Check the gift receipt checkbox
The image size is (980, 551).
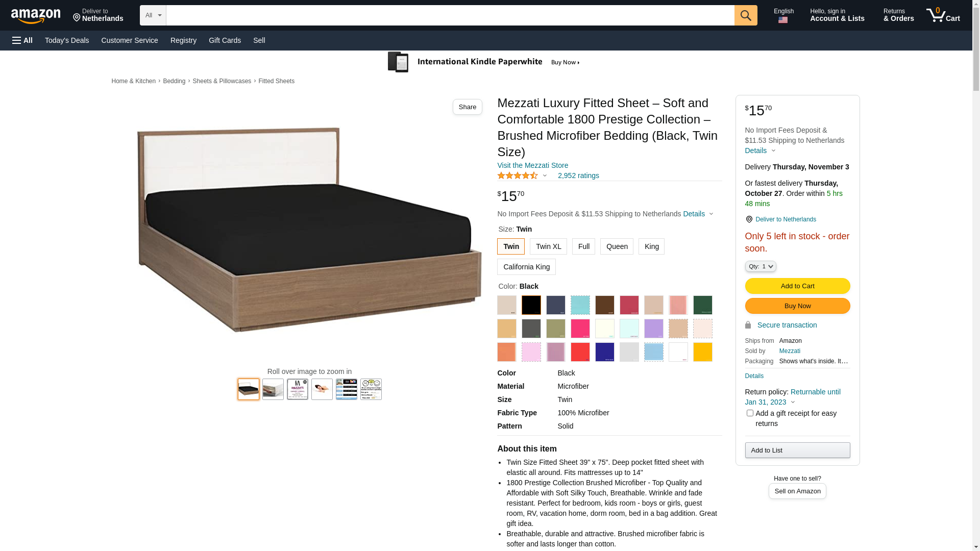coord(750,413)
